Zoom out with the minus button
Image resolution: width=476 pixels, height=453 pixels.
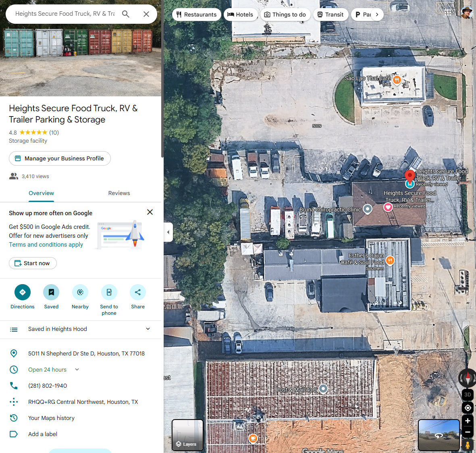pyautogui.click(x=468, y=432)
